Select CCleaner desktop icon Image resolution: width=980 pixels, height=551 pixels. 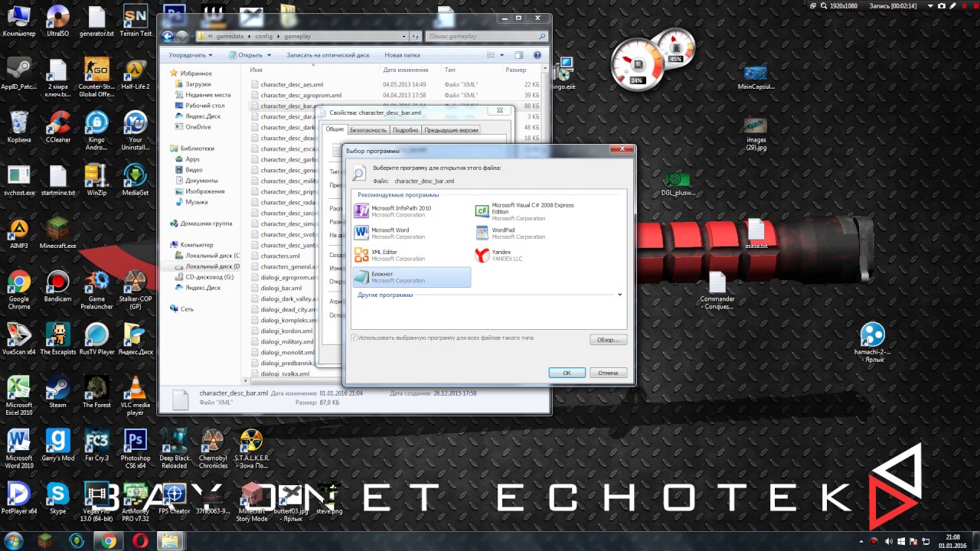click(58, 128)
